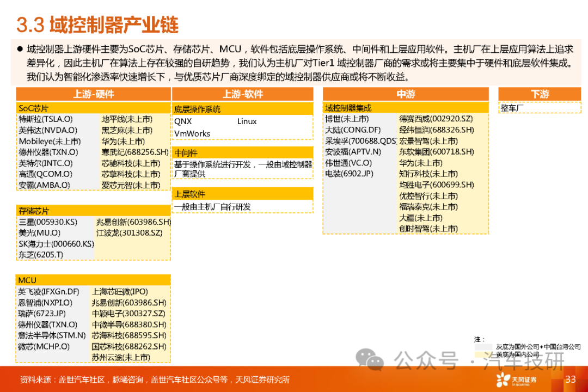Screen dimensions: 588x392
Task: Click the "整车厂" box under 下游
Action: click(x=540, y=108)
